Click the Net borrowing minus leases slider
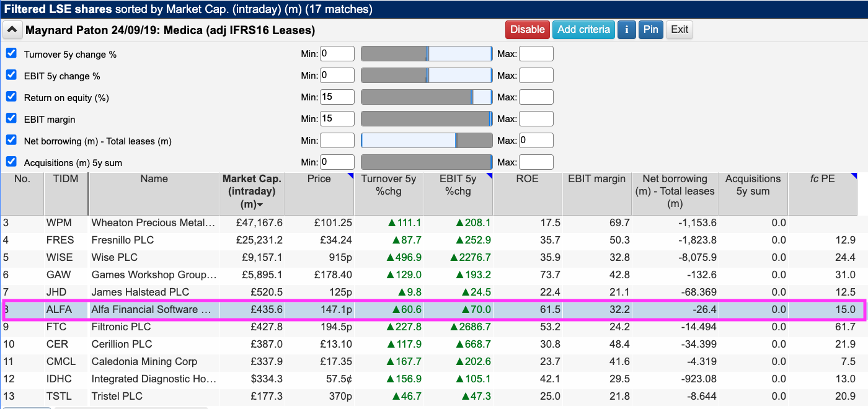Viewport: 868px width, 409px height. point(427,141)
